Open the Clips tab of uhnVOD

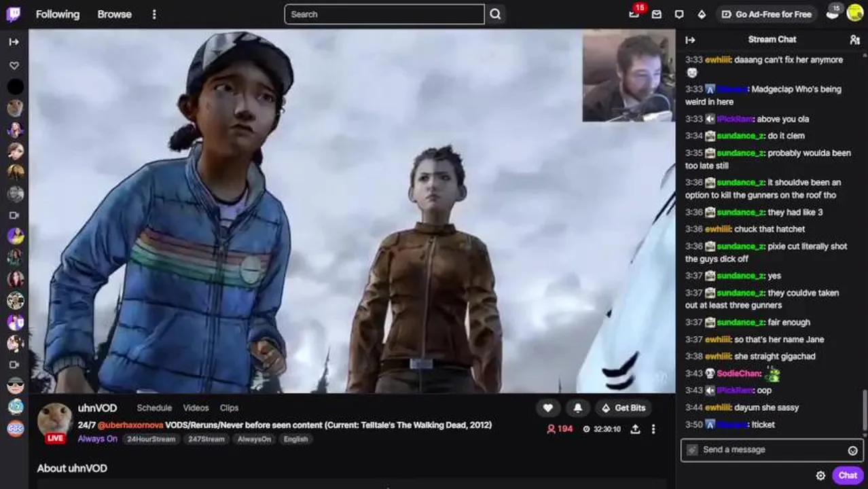(229, 407)
